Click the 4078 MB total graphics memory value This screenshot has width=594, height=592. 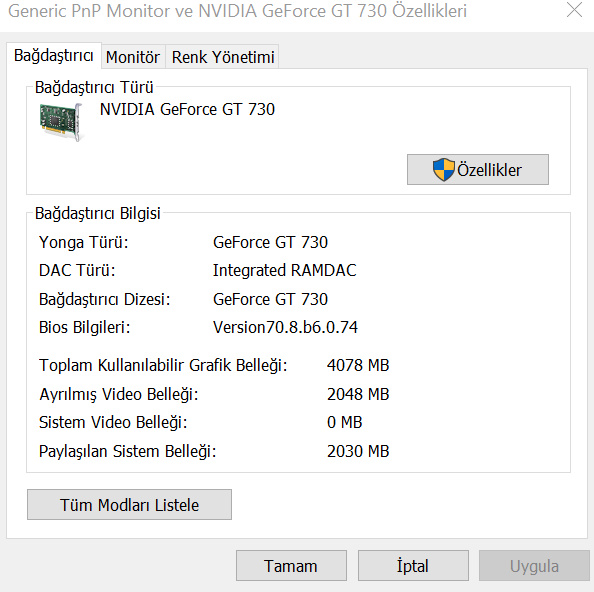pyautogui.click(x=358, y=366)
